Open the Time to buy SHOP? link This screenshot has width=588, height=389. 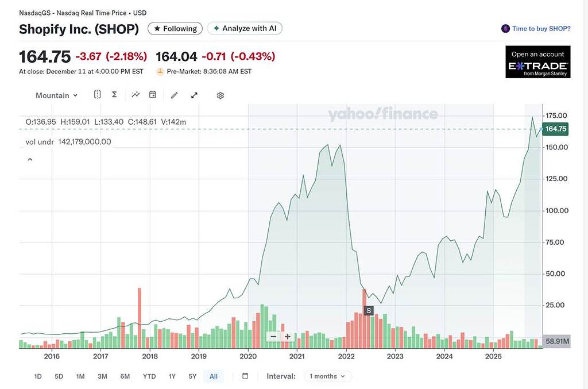[x=537, y=28]
